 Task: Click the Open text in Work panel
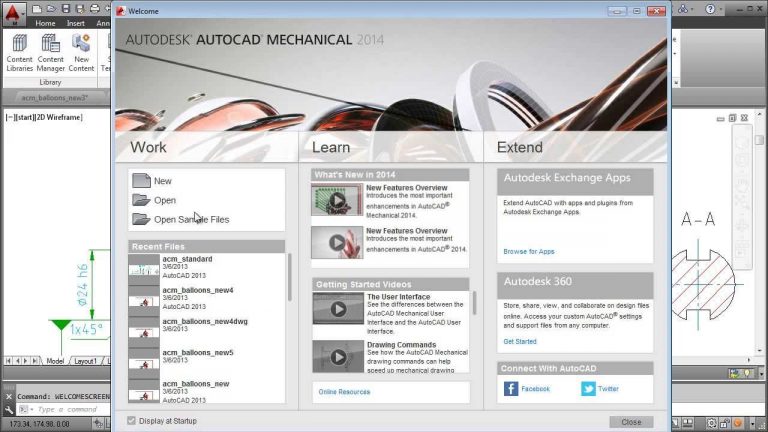coord(165,200)
